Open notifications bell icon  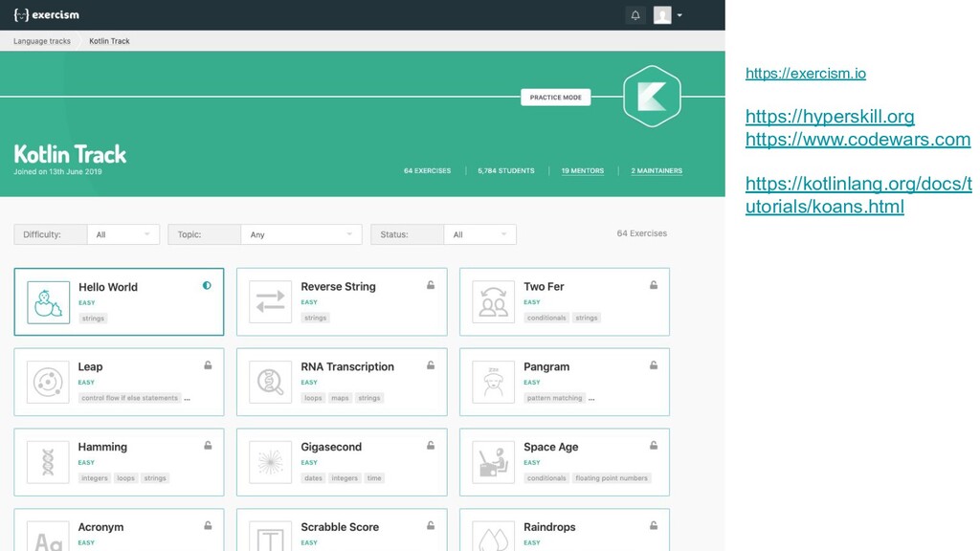(x=635, y=15)
